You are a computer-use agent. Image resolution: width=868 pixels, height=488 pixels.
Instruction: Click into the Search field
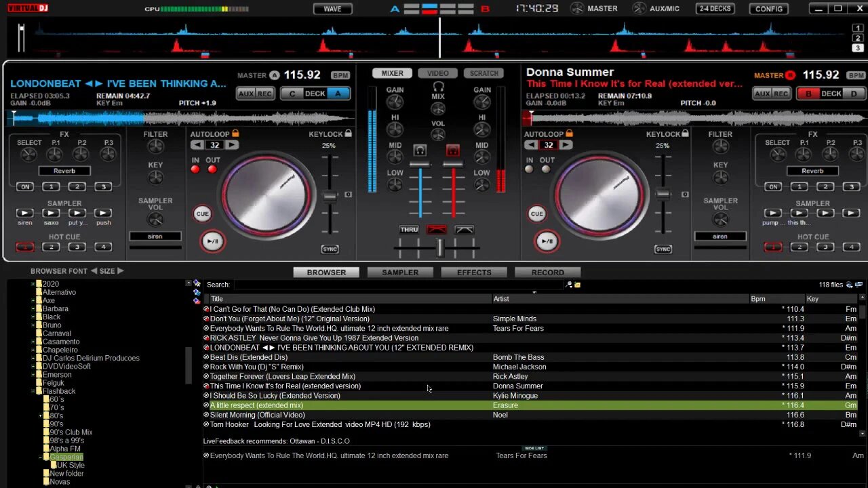click(399, 285)
